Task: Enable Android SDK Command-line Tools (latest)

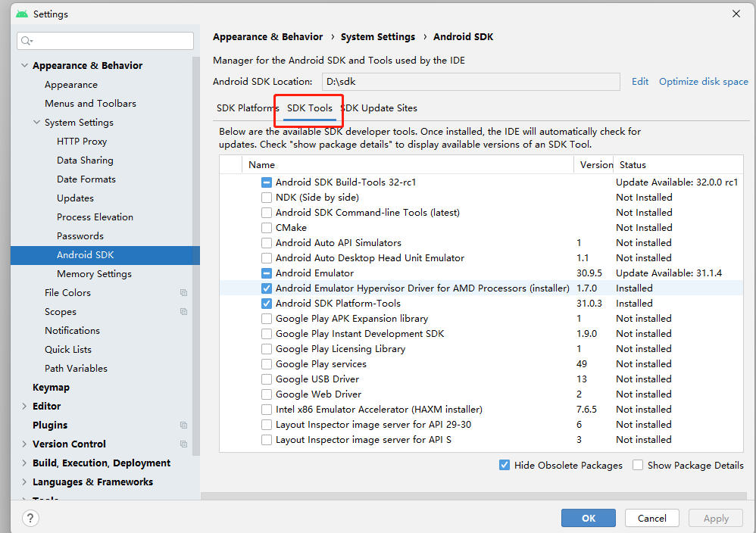Action: tap(266, 213)
